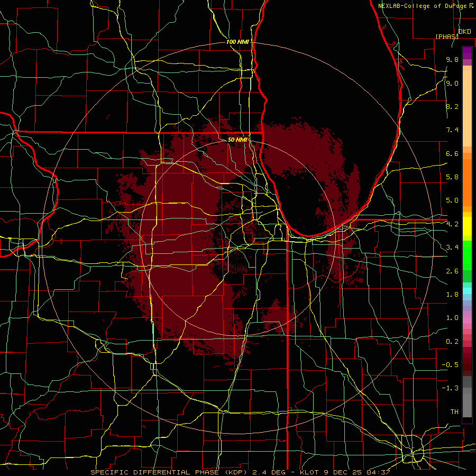
Task: Click the 6.6 value on the color scale
Action: coord(452,153)
